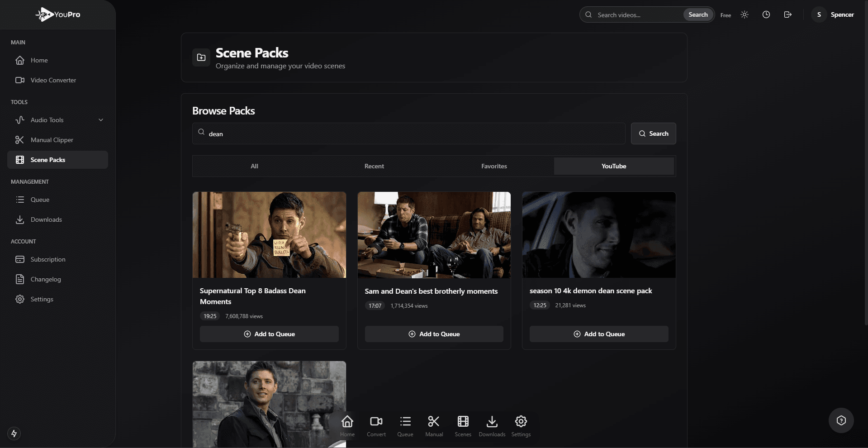
Task: Click the '1,714,354 views' text
Action: (x=409, y=306)
